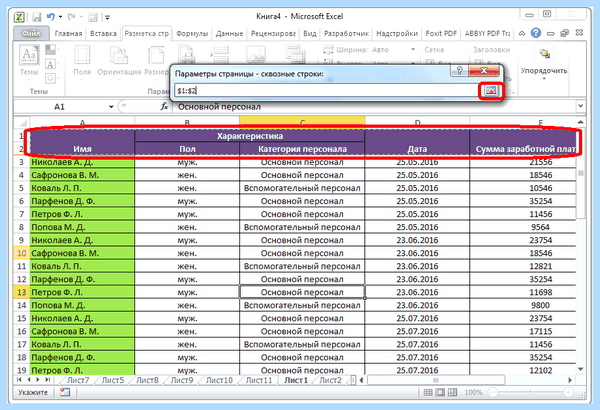
Task: Click the Insert Function fx button
Action: click(x=164, y=107)
